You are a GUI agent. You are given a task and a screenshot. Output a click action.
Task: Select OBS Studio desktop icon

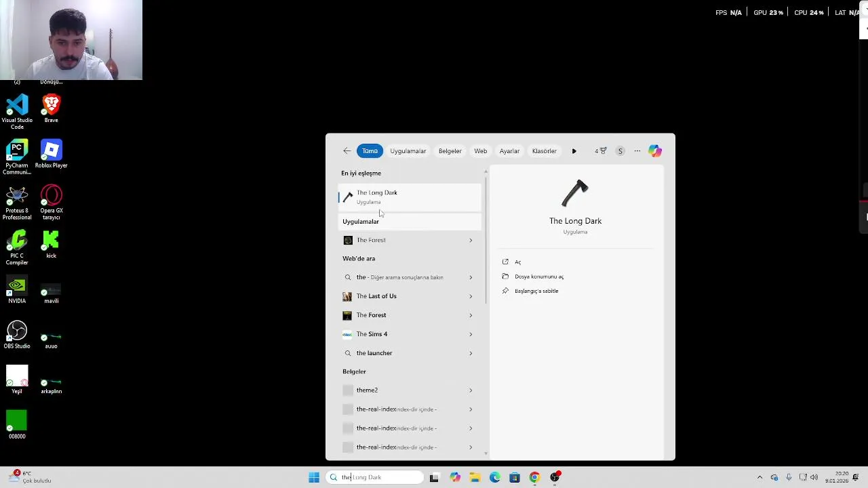[17, 335]
